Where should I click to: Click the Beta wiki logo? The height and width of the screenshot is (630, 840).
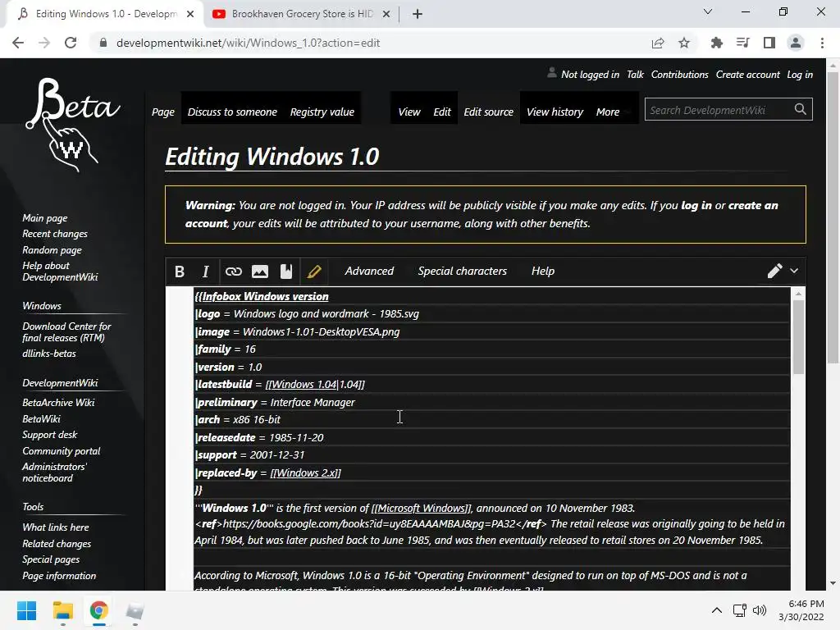(x=72, y=126)
